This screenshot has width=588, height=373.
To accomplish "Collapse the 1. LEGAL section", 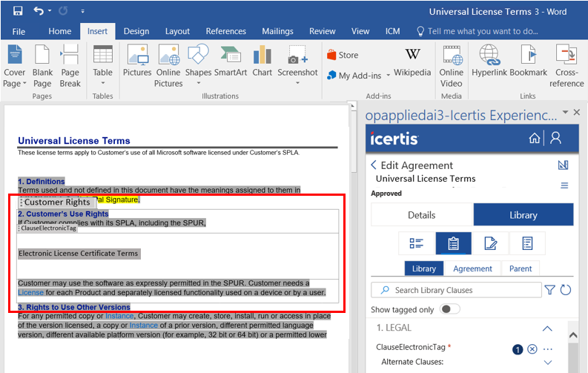I will 547,328.
